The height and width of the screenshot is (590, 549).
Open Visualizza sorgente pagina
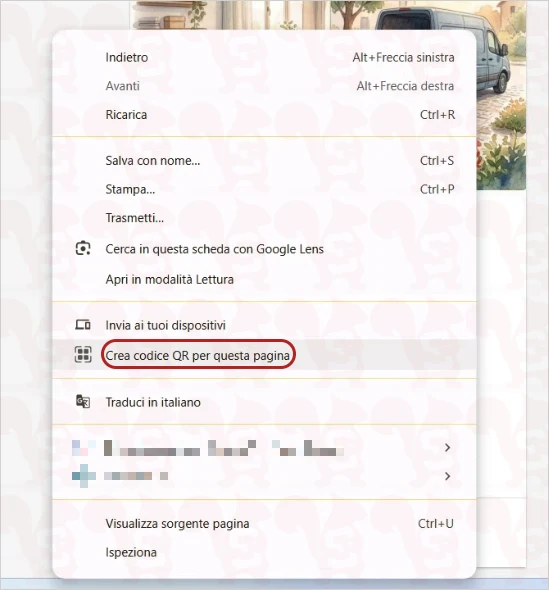(x=264, y=523)
